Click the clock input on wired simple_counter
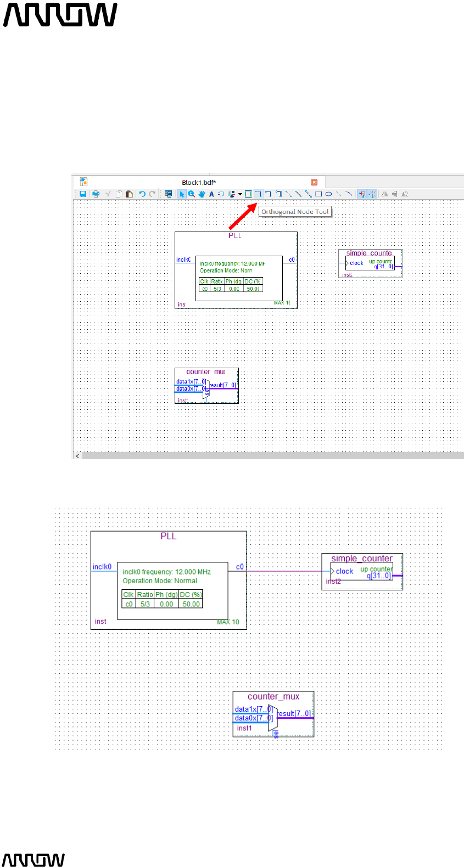The height and width of the screenshot is (868, 464). pos(344,571)
